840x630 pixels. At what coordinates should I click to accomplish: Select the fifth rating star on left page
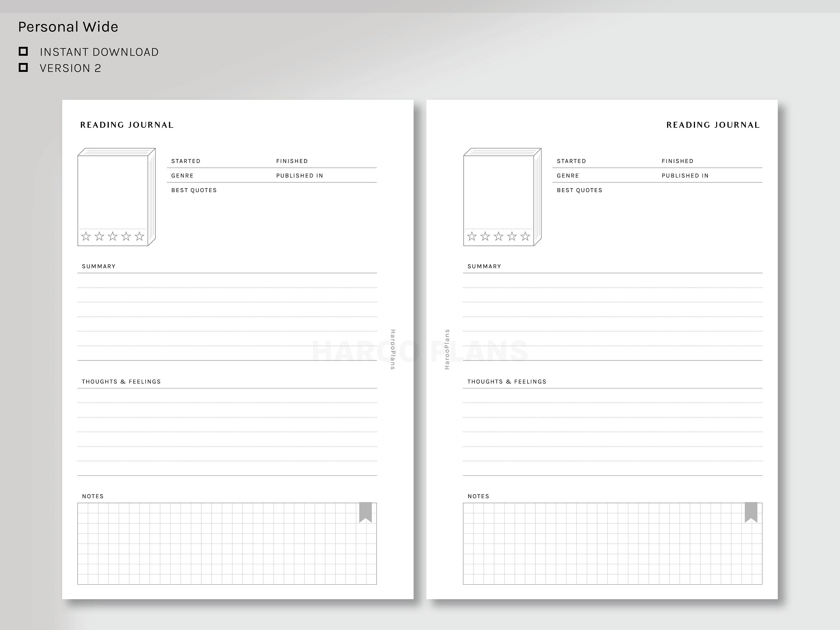click(140, 236)
